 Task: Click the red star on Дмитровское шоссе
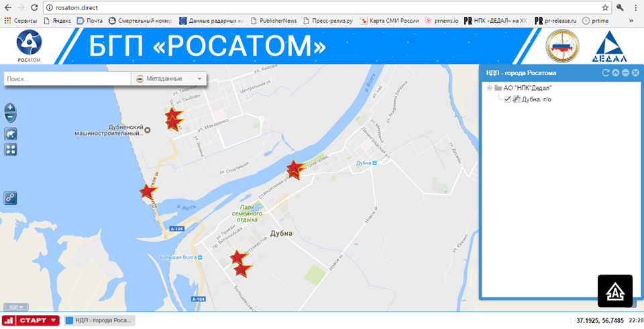[x=147, y=191]
